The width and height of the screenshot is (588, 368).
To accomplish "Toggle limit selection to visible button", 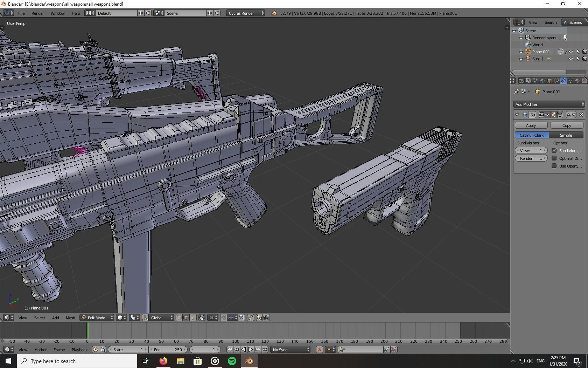I will tap(202, 318).
